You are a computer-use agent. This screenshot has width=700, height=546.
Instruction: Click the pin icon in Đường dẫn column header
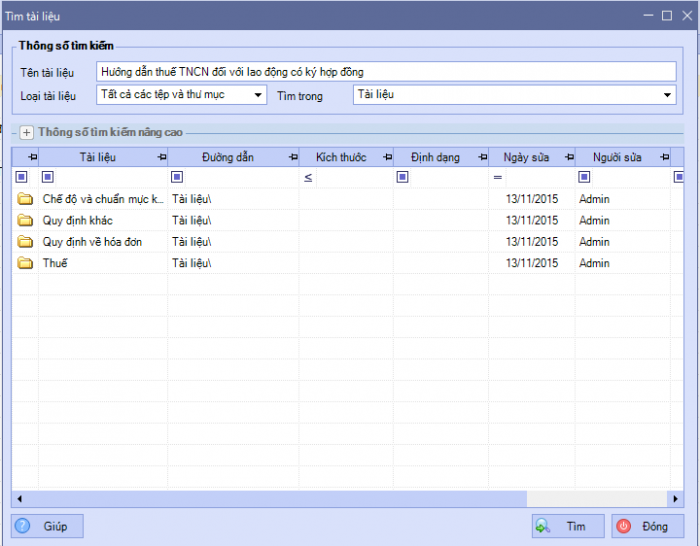coord(291,158)
